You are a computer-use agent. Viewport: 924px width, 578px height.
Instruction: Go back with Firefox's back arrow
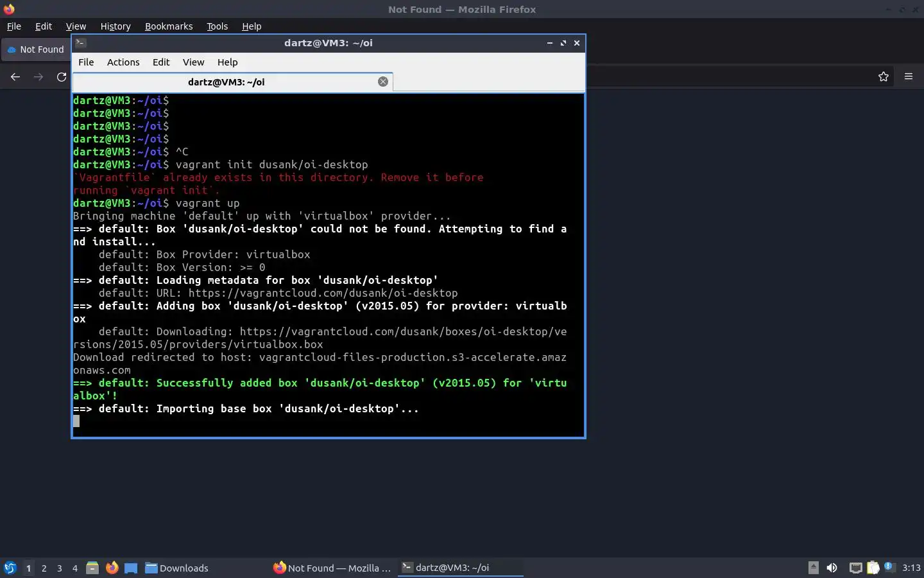coord(15,77)
